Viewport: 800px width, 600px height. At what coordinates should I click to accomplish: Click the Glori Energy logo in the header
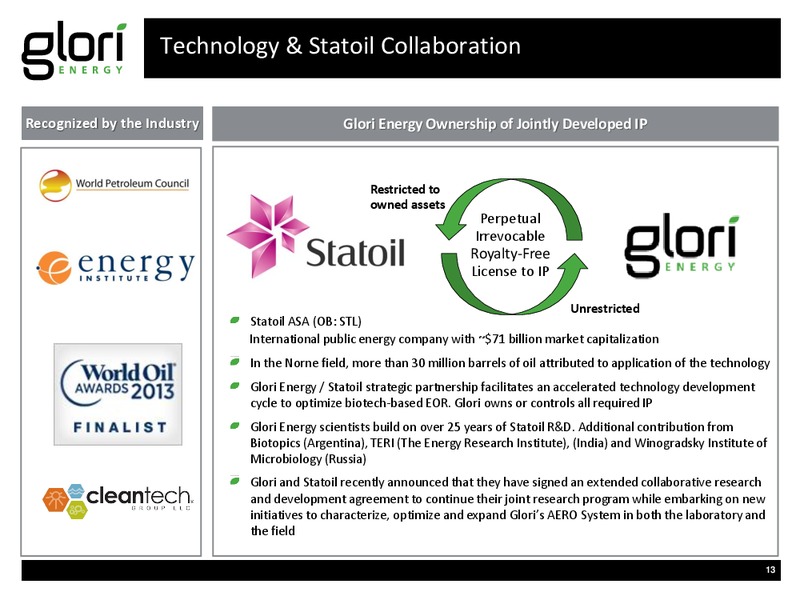tap(74, 50)
